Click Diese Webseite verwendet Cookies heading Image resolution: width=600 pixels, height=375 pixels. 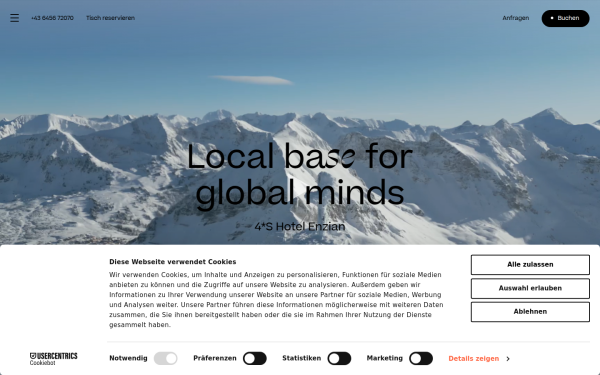click(173, 262)
